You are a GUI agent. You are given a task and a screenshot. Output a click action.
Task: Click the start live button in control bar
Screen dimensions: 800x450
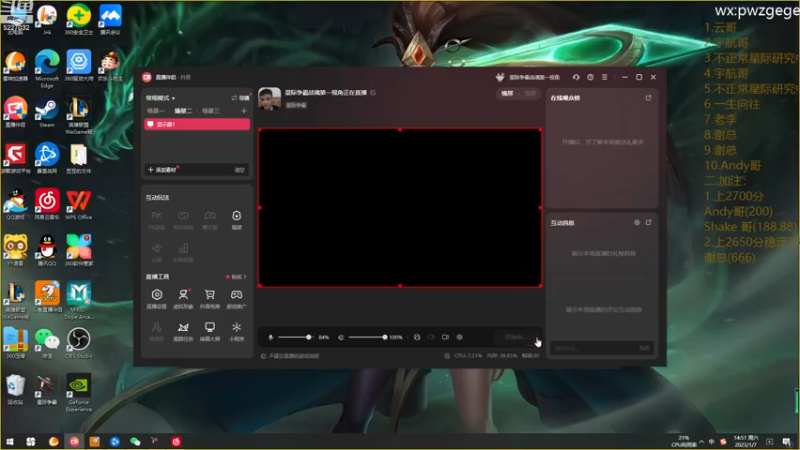(515, 337)
